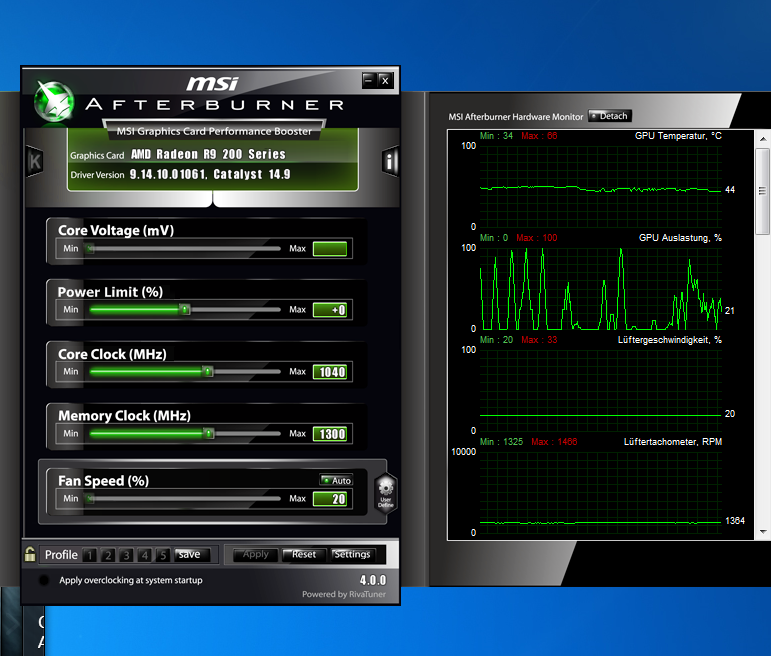Click the Core Voltage value field
This screenshot has height=656, width=771.
coord(330,249)
